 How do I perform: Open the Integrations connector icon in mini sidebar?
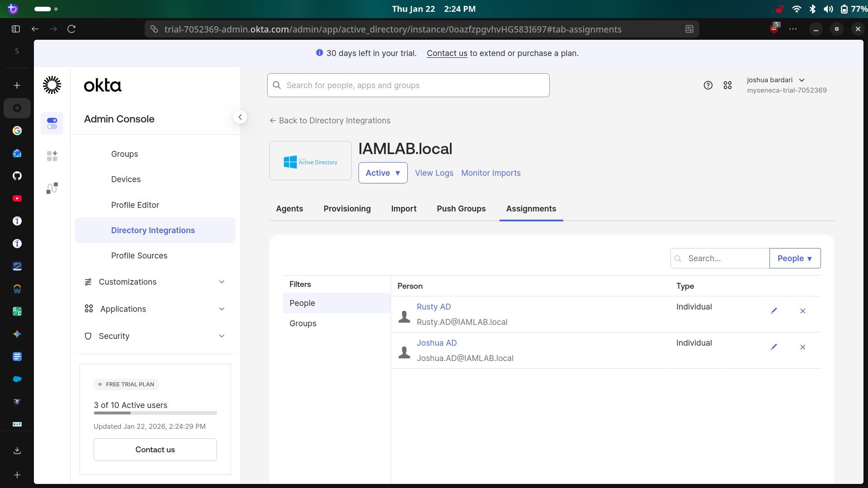52,188
